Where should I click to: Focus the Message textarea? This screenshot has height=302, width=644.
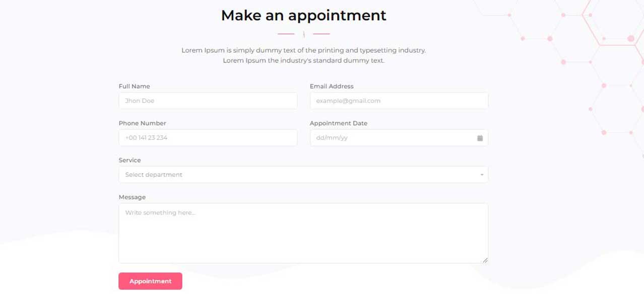click(x=303, y=233)
